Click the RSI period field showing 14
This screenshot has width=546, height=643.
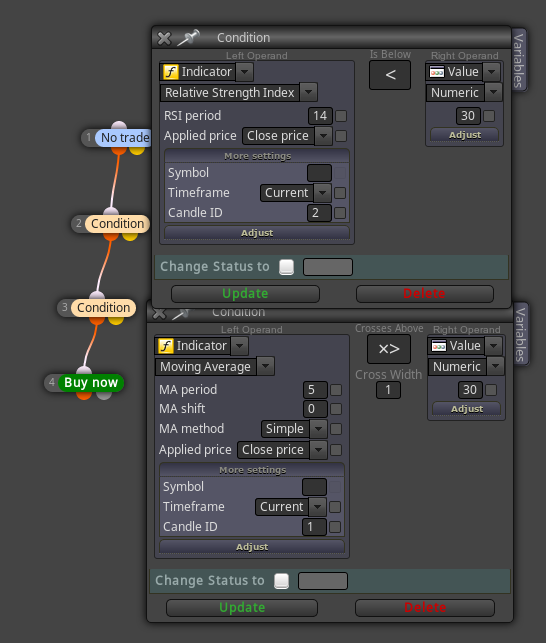point(320,116)
